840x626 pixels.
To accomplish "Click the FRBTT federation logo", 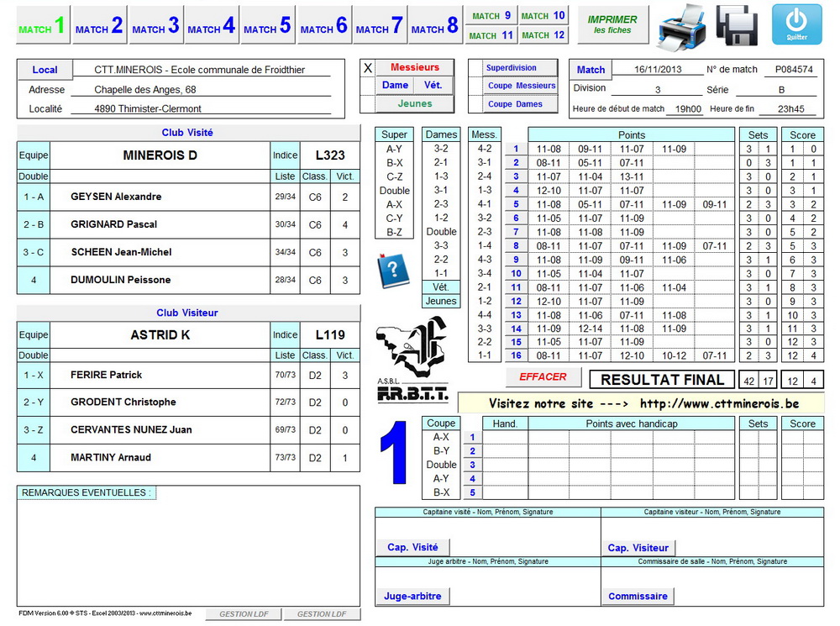I will pyautogui.click(x=412, y=359).
